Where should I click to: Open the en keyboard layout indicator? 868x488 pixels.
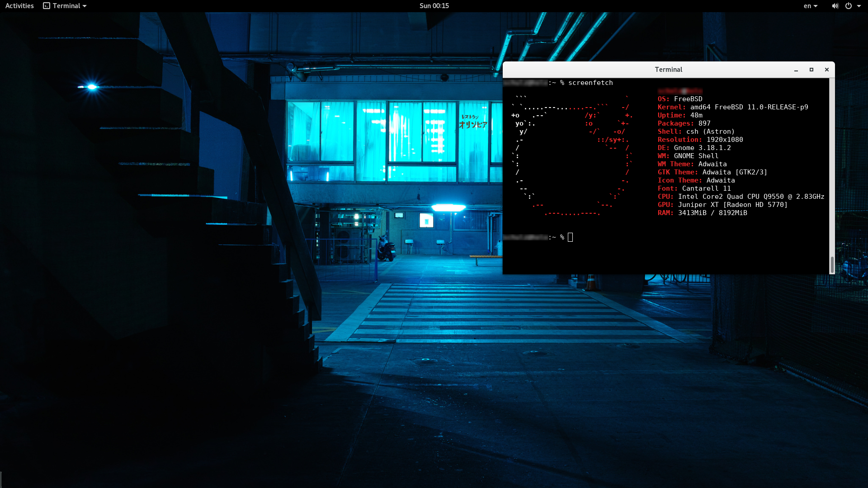tap(807, 6)
